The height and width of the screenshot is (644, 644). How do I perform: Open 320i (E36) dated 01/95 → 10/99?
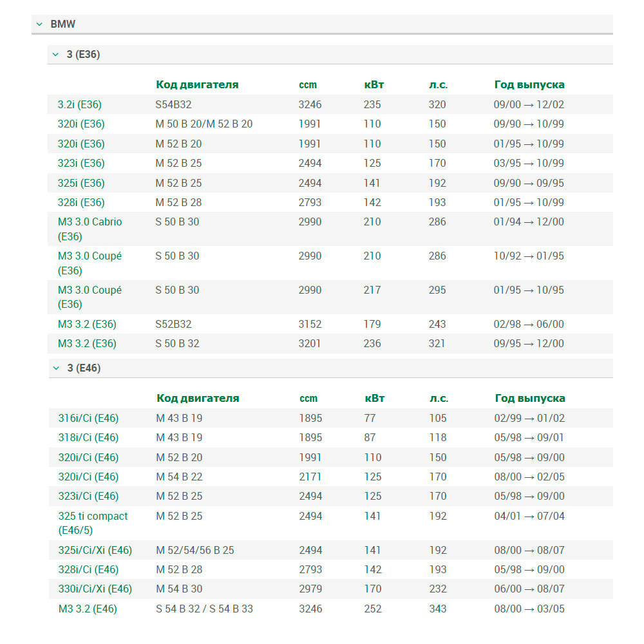point(81,144)
